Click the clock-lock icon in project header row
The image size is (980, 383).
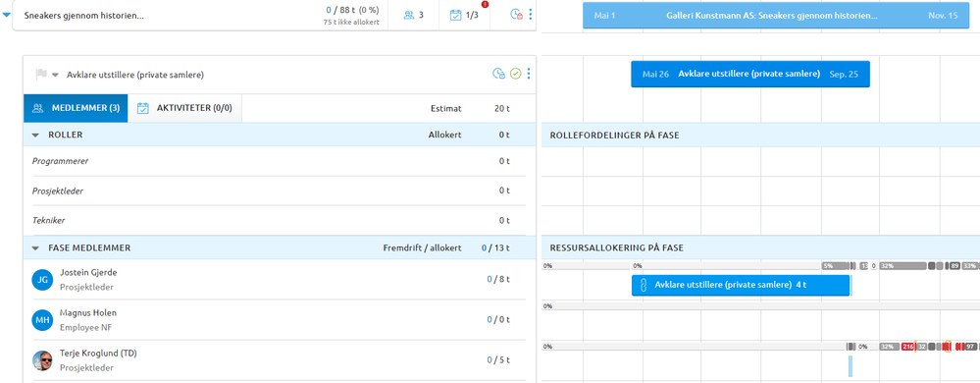click(x=516, y=15)
